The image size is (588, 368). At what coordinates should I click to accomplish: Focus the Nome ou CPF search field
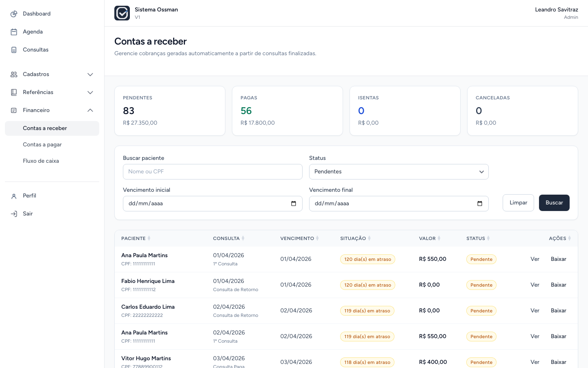(x=213, y=172)
